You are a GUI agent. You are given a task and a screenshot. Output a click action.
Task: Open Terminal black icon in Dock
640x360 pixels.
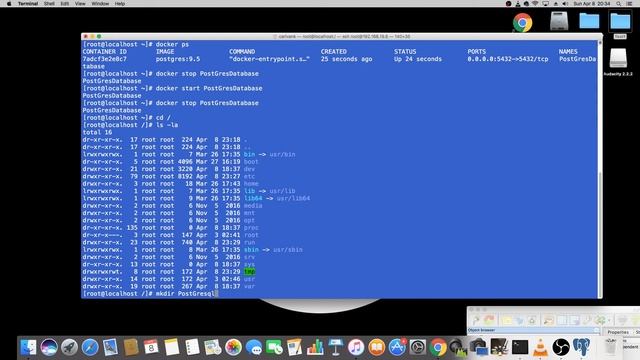pos(520,347)
